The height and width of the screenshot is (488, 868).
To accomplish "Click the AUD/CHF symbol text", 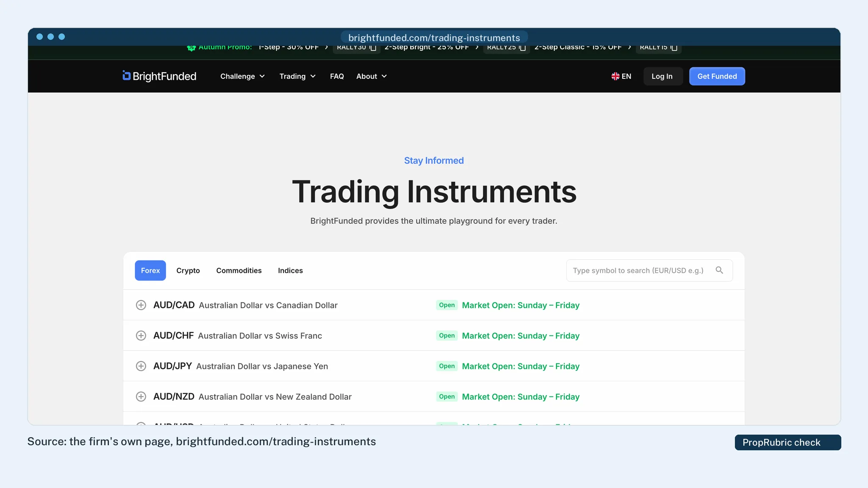I will 173,335.
